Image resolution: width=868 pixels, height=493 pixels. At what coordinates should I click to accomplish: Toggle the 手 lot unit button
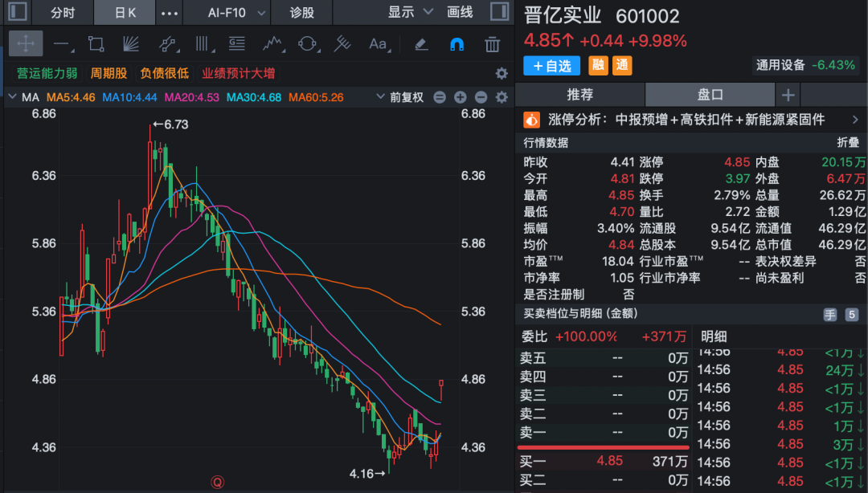[x=829, y=315]
